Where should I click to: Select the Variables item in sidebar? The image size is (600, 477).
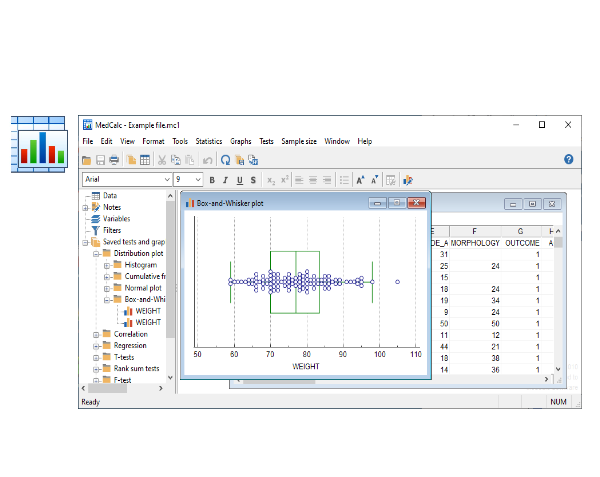pyautogui.click(x=116, y=218)
